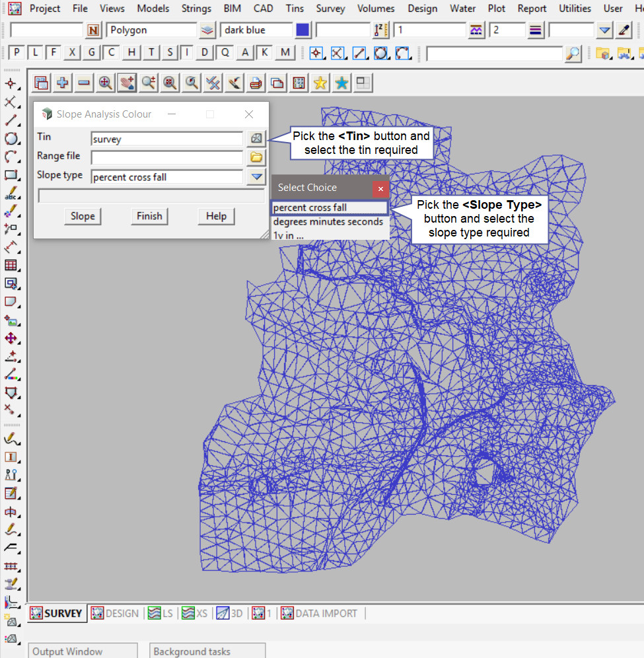Toggle the M snap button
Screen dimensions: 644x658
pyautogui.click(x=285, y=53)
